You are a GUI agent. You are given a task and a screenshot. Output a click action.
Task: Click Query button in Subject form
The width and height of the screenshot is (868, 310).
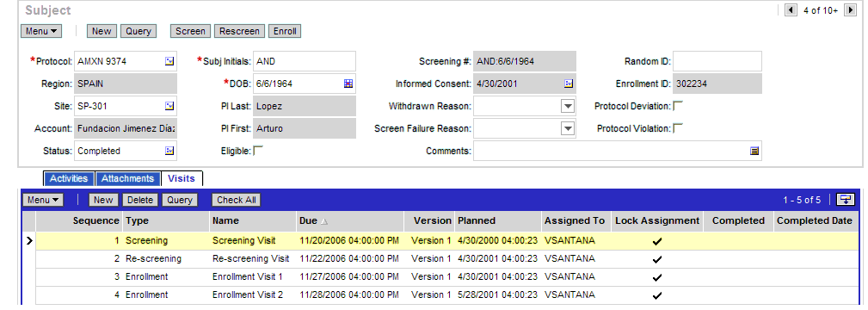tap(139, 31)
